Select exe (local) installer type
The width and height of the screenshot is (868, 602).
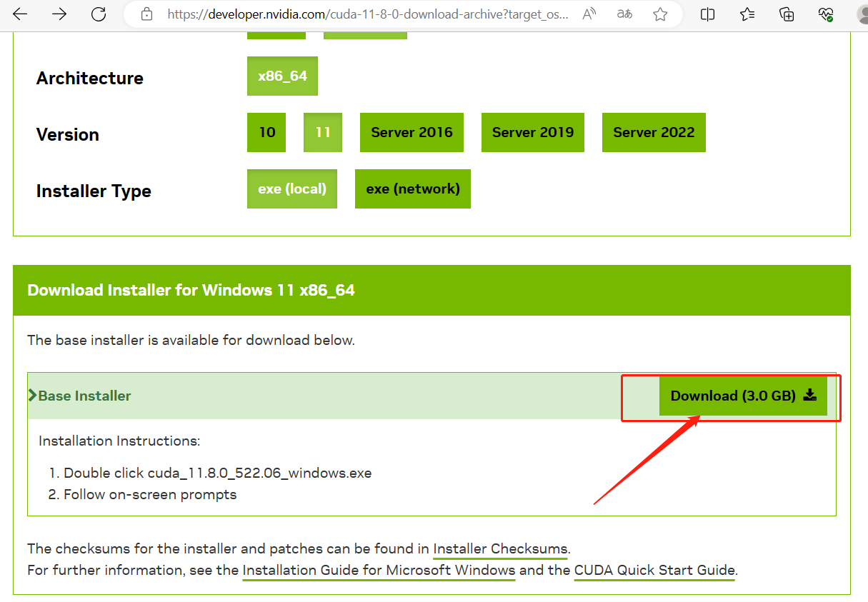(292, 189)
